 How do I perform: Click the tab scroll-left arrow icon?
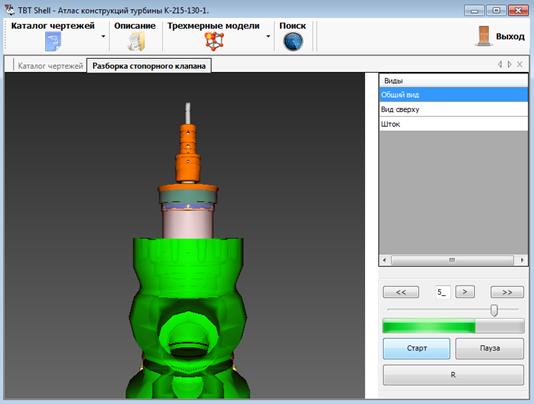pos(500,64)
